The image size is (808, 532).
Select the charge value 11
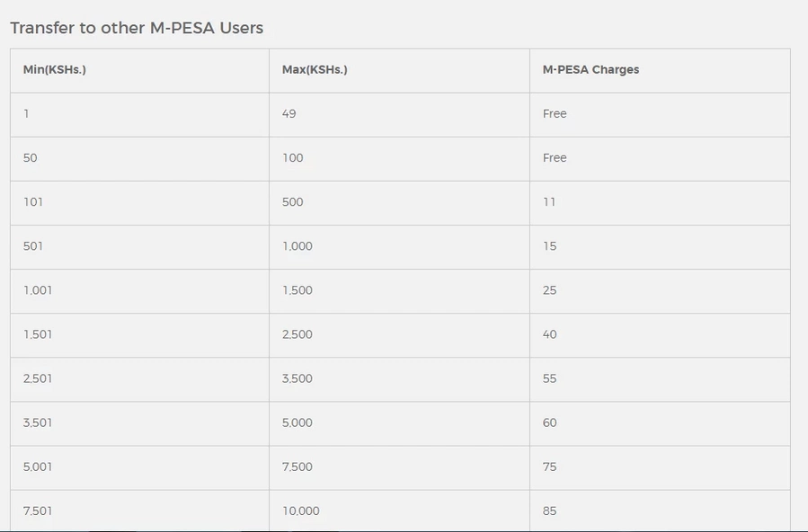549,202
